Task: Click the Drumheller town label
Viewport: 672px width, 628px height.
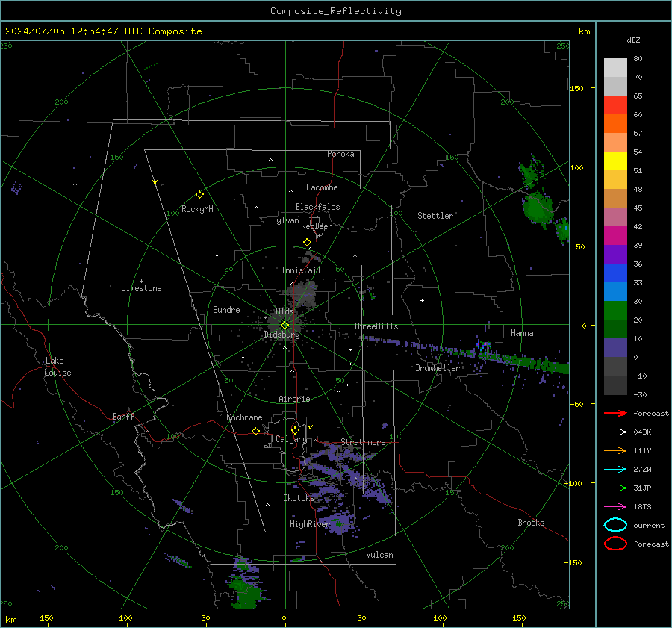Action: [438, 368]
